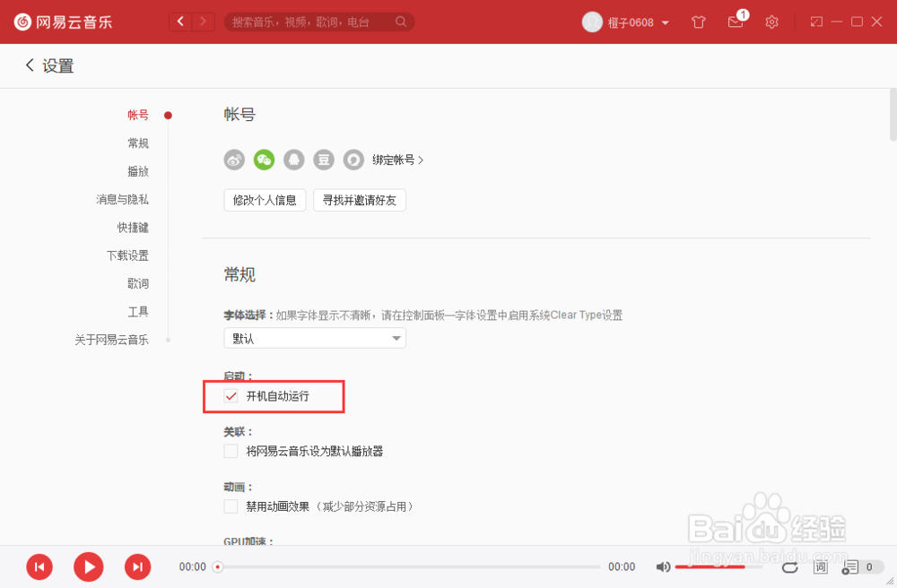
Task: Click the playback progress bar
Action: [407, 566]
